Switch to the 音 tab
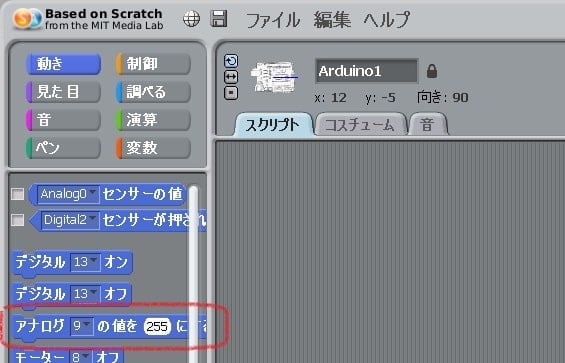The width and height of the screenshot is (565, 363). (x=428, y=125)
